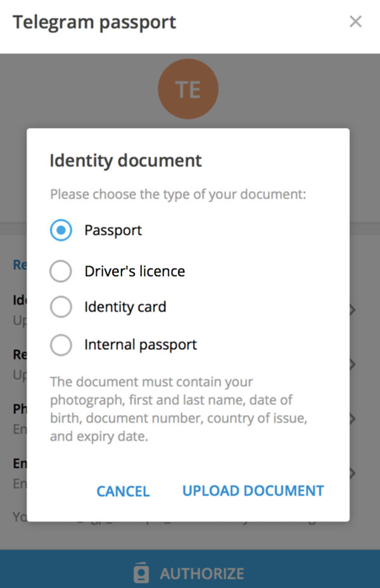Close the Telegram passport window with X

coord(356,22)
